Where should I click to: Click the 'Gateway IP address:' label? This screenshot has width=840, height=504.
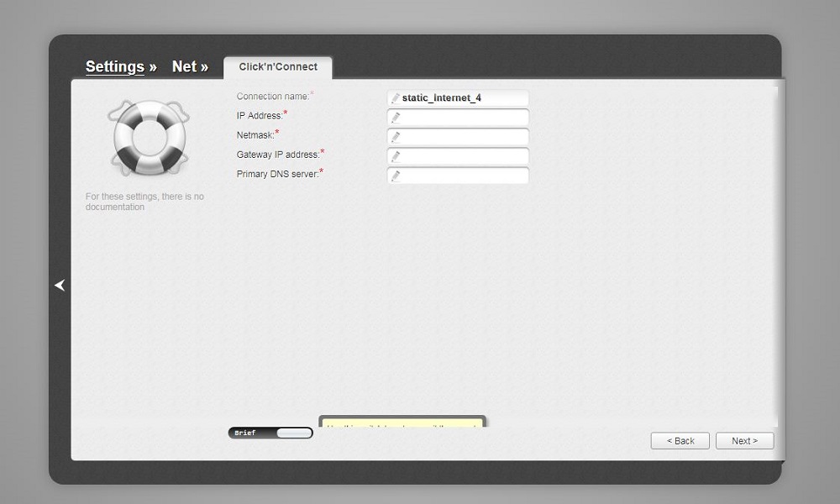tap(277, 155)
